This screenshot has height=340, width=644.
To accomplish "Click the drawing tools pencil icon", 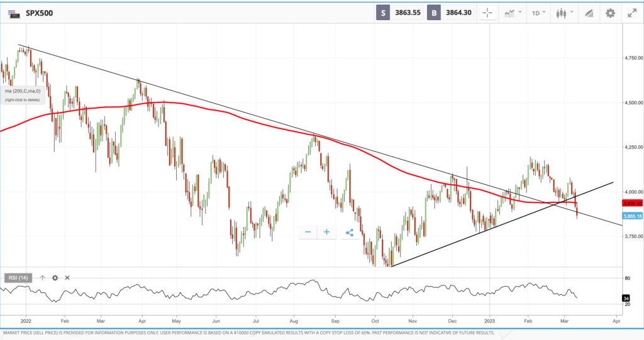I will point(589,13).
